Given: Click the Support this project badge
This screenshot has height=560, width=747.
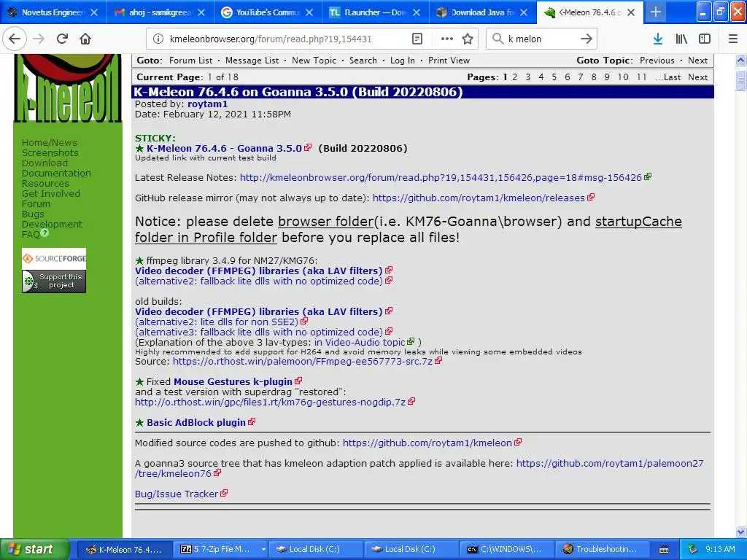Looking at the screenshot, I should click(54, 281).
